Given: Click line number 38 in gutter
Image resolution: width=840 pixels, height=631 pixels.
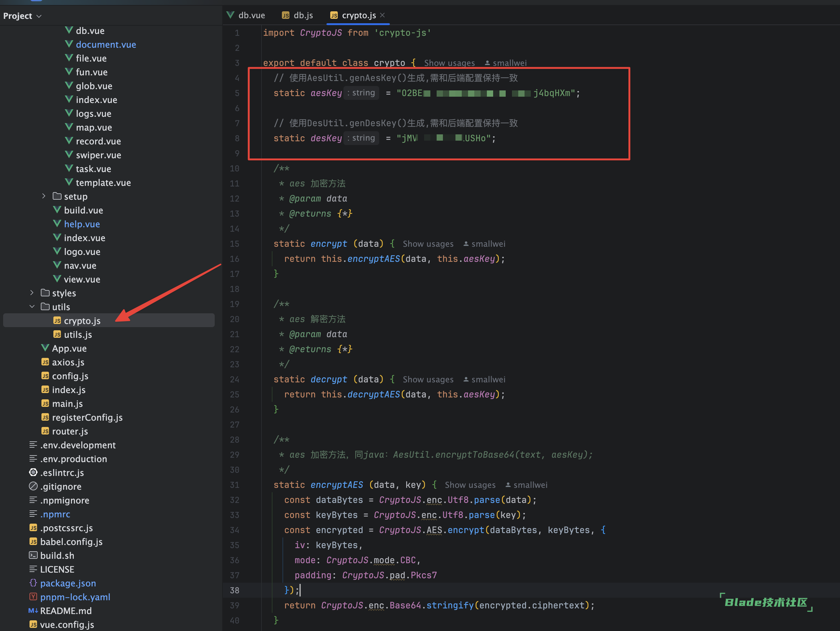Looking at the screenshot, I should point(235,590).
